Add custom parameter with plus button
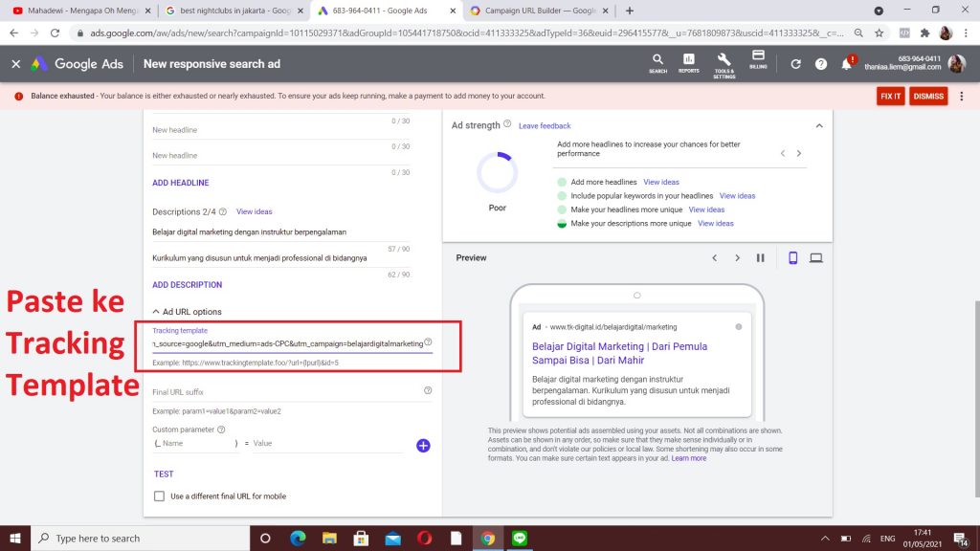 423,445
